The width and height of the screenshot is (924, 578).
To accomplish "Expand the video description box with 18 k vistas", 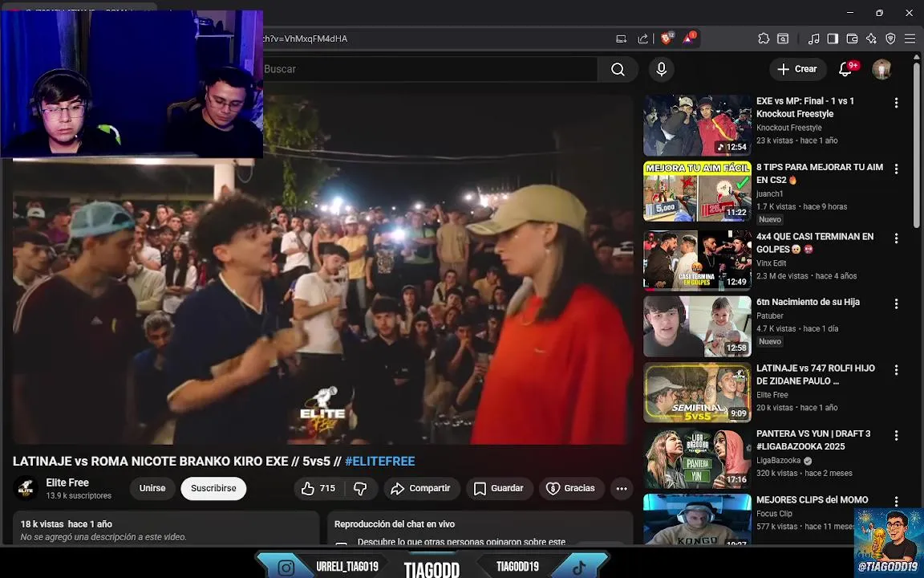I will (x=166, y=528).
